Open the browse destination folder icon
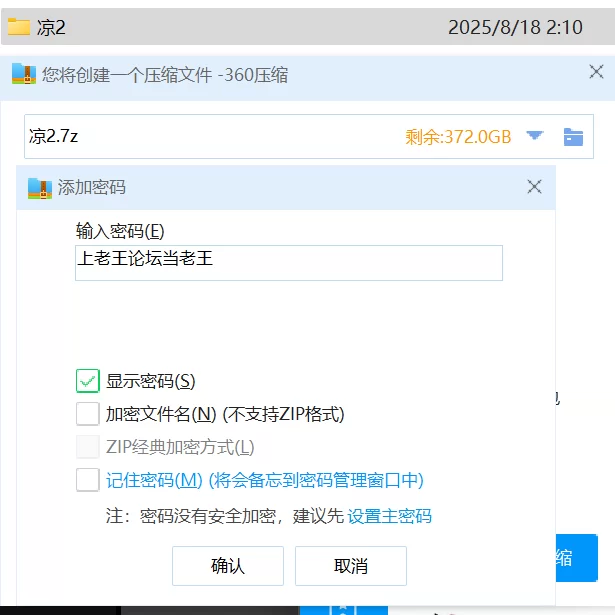This screenshot has width=615, height=615. [x=573, y=137]
